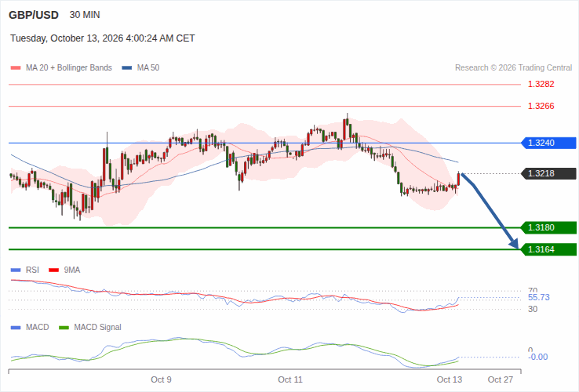Screen dimensions: 579x392
Task: Click the RSI value 55.73
Action: (539, 297)
